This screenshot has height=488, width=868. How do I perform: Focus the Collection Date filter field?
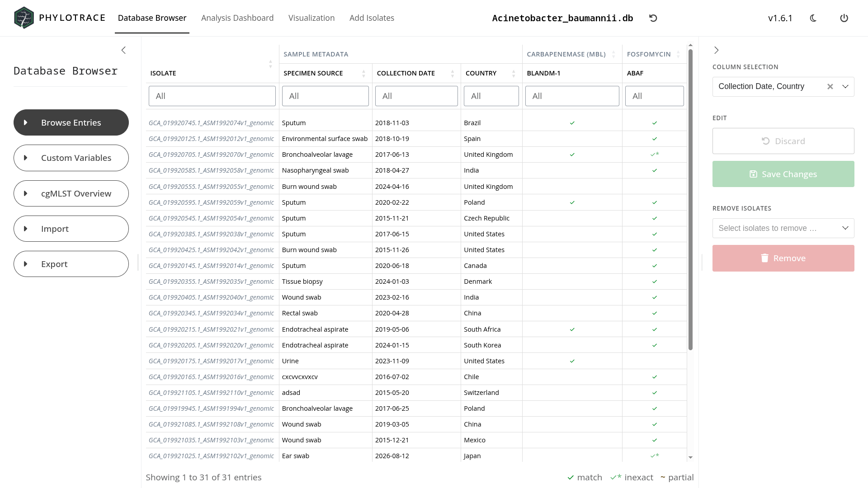click(x=416, y=96)
